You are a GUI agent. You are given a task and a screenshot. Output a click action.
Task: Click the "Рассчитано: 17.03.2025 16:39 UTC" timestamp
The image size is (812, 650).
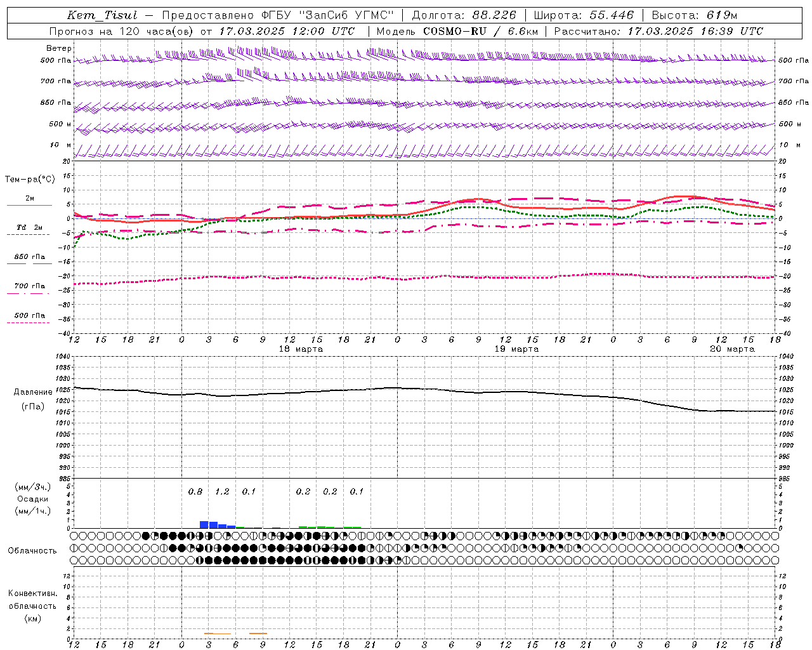(658, 31)
